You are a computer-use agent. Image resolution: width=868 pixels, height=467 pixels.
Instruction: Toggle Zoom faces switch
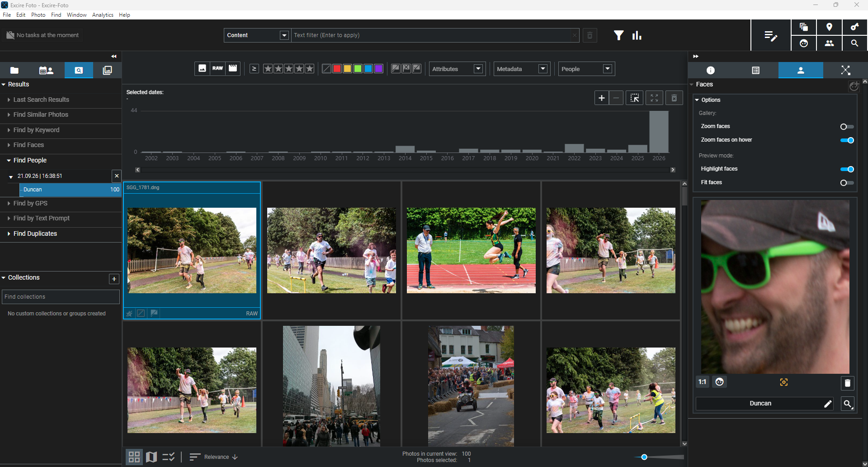847,127
